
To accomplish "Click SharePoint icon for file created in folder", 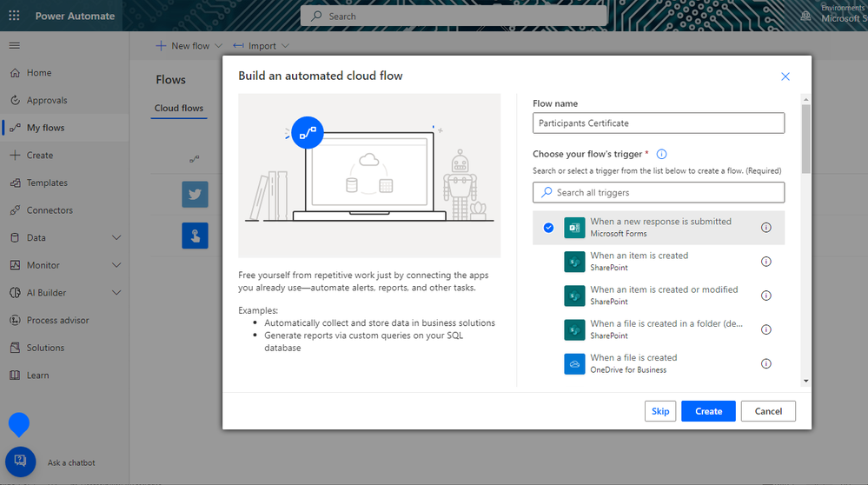I will (574, 330).
